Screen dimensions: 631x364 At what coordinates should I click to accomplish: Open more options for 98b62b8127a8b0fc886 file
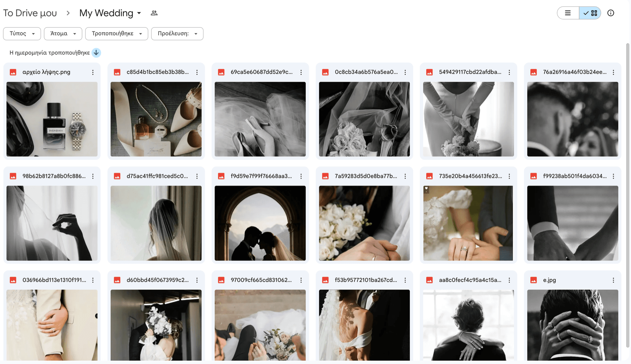click(93, 176)
